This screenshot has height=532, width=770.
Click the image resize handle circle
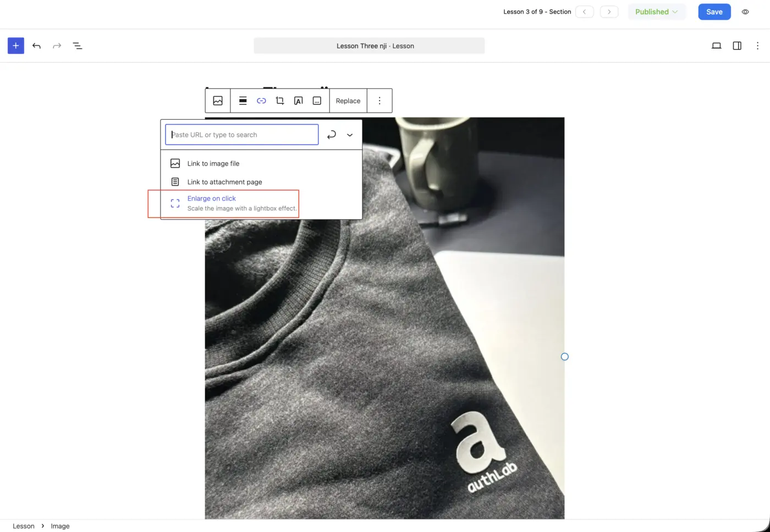[564, 357]
